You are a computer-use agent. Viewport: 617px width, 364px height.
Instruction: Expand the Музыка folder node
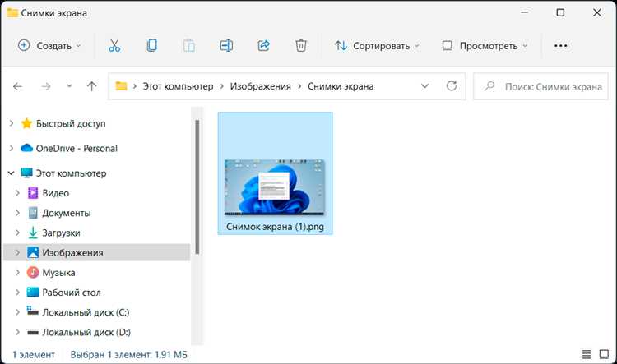click(18, 273)
